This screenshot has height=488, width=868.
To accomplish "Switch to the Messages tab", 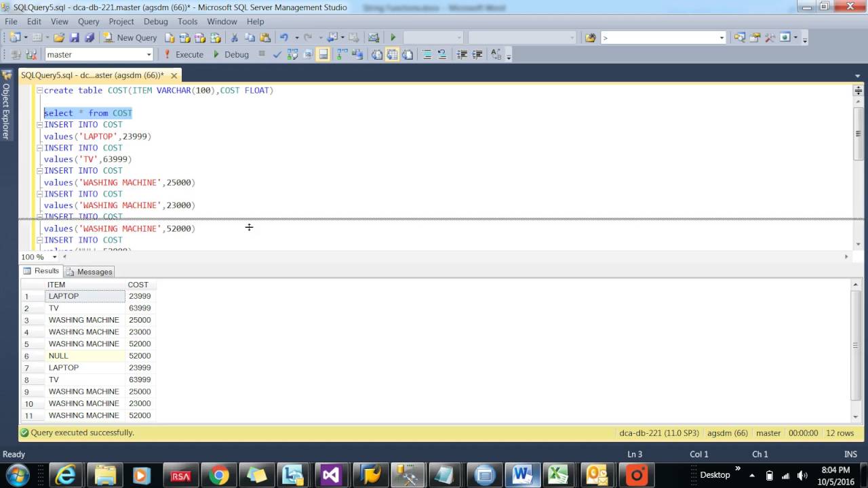I will [x=89, y=272].
